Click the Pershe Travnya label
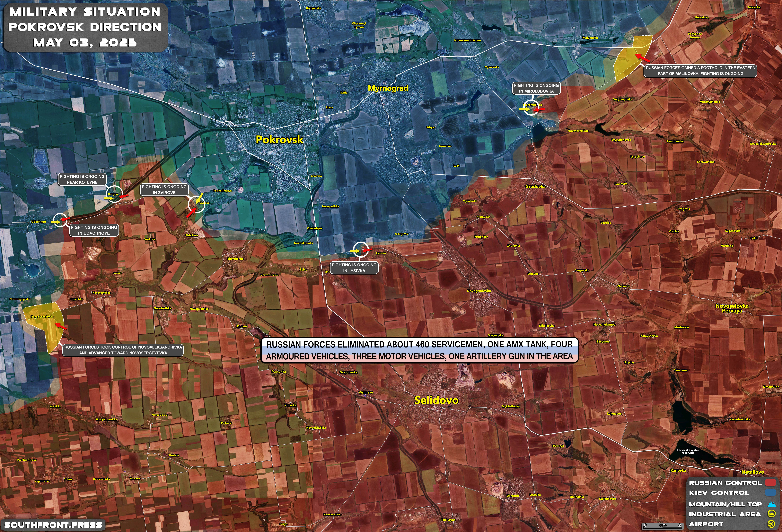Viewport: 782px width, 532px height. click(x=222, y=191)
